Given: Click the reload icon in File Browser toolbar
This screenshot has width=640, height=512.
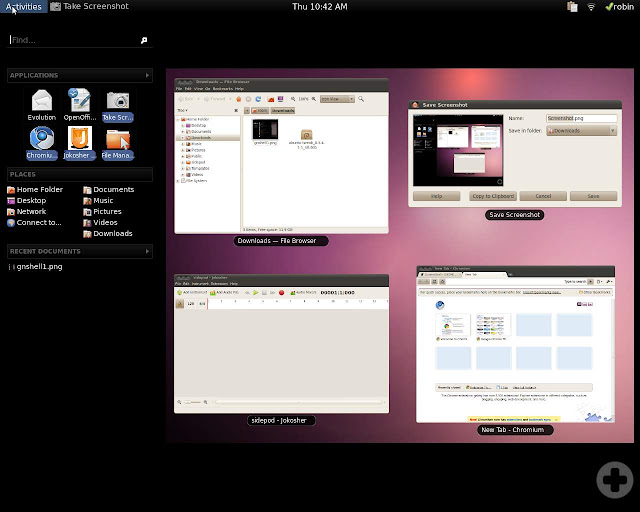Looking at the screenshot, I should point(258,99).
